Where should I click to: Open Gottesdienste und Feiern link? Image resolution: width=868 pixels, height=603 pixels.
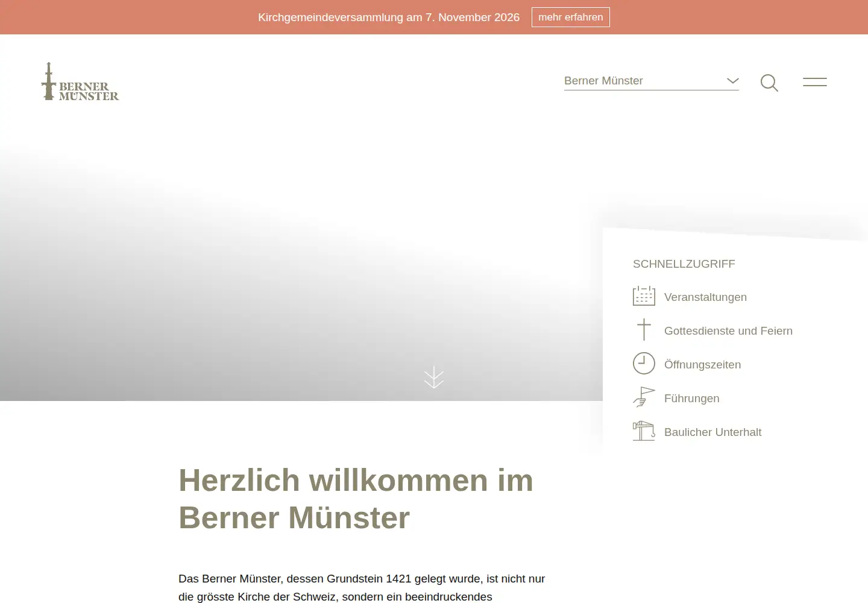(728, 330)
